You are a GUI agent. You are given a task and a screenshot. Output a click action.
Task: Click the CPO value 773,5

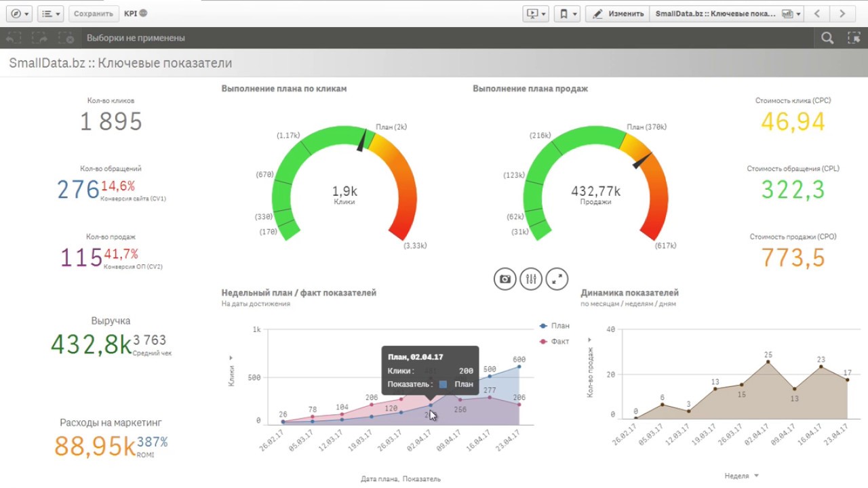coord(793,258)
